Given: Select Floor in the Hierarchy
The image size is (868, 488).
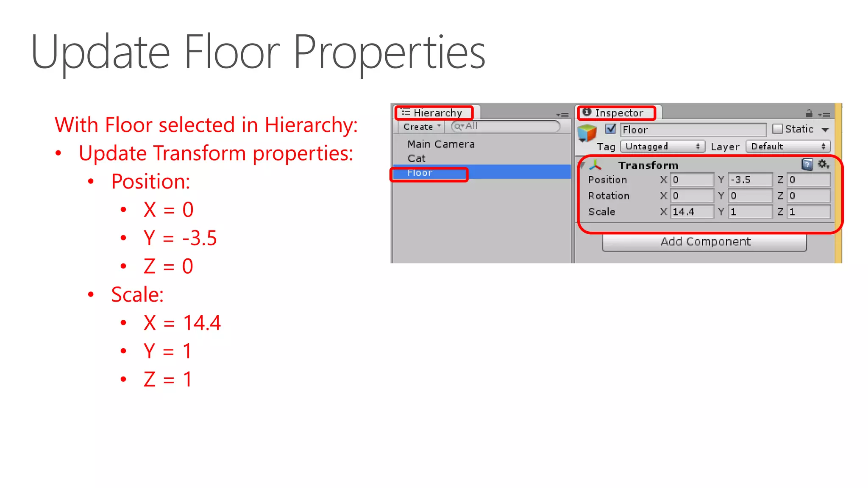Looking at the screenshot, I should click(x=482, y=173).
